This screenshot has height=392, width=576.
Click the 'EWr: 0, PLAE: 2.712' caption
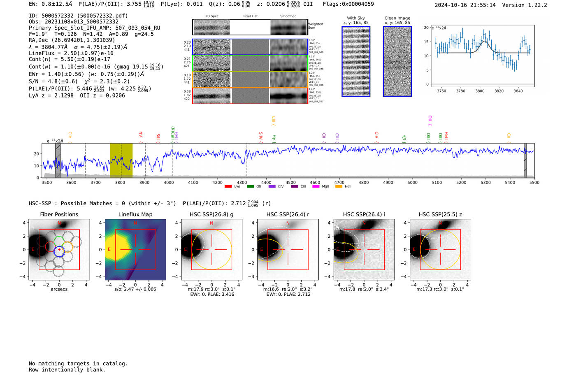tap(288, 295)
